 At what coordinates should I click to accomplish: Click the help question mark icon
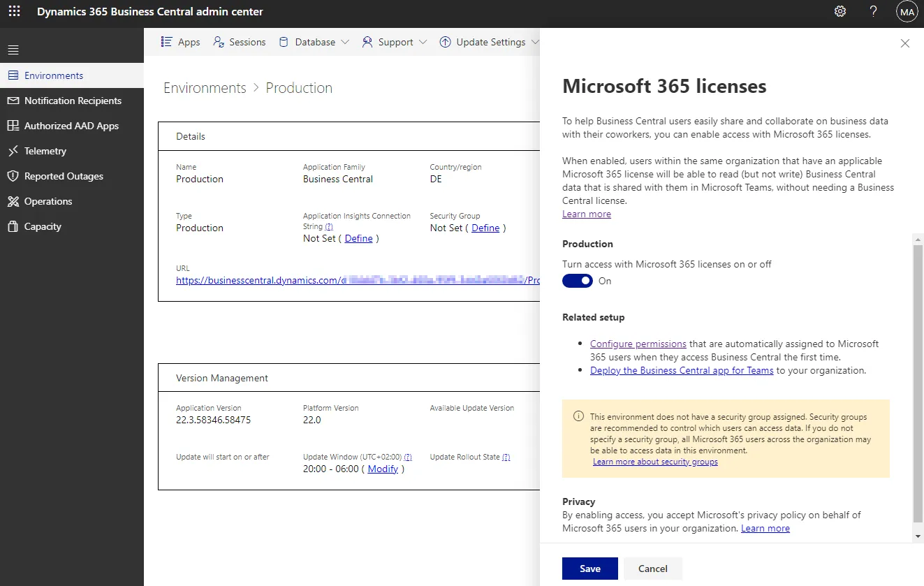[x=873, y=12]
